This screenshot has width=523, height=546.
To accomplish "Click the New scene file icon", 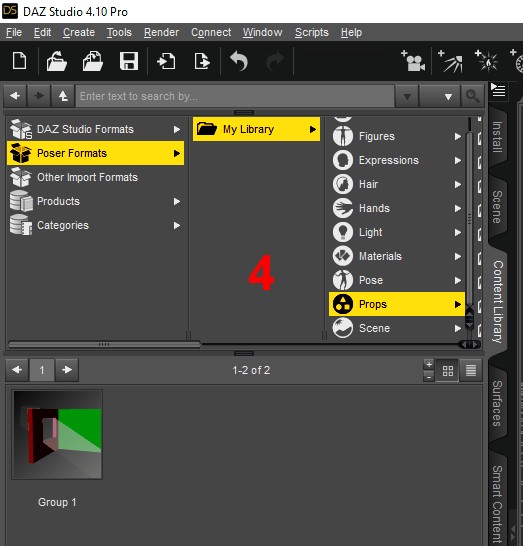I will point(19,61).
